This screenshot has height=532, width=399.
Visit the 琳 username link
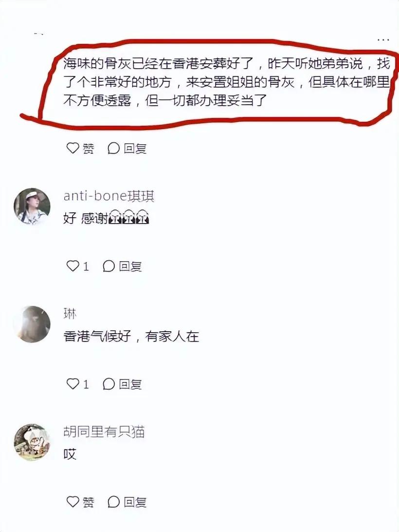[x=70, y=314]
